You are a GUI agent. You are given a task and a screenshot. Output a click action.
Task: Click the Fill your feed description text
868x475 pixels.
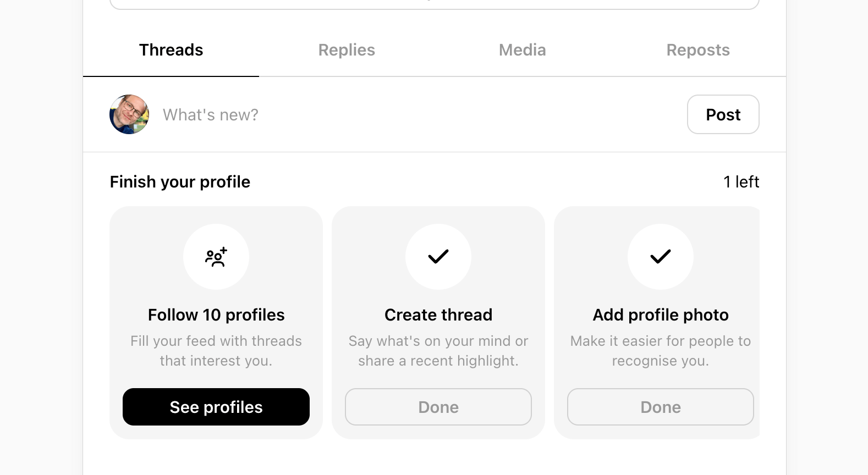click(216, 351)
